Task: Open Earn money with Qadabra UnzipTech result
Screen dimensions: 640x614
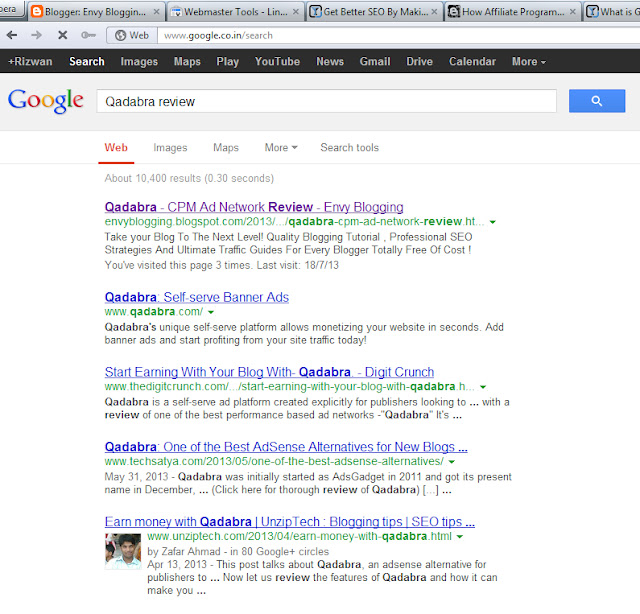Action: click(290, 522)
